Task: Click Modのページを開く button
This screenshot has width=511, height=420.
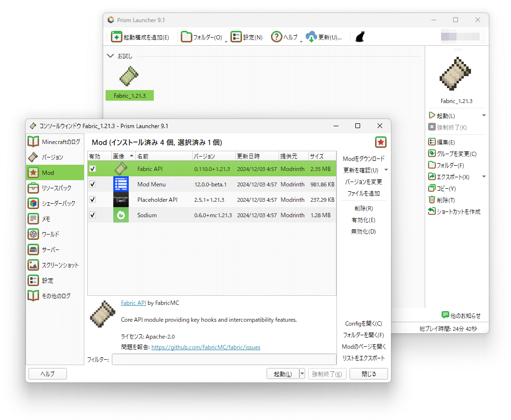Action: 363,347
